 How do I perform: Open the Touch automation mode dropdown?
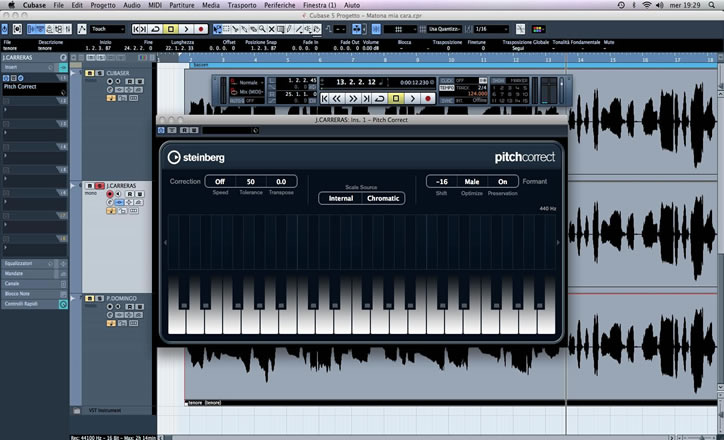pyautogui.click(x=108, y=29)
